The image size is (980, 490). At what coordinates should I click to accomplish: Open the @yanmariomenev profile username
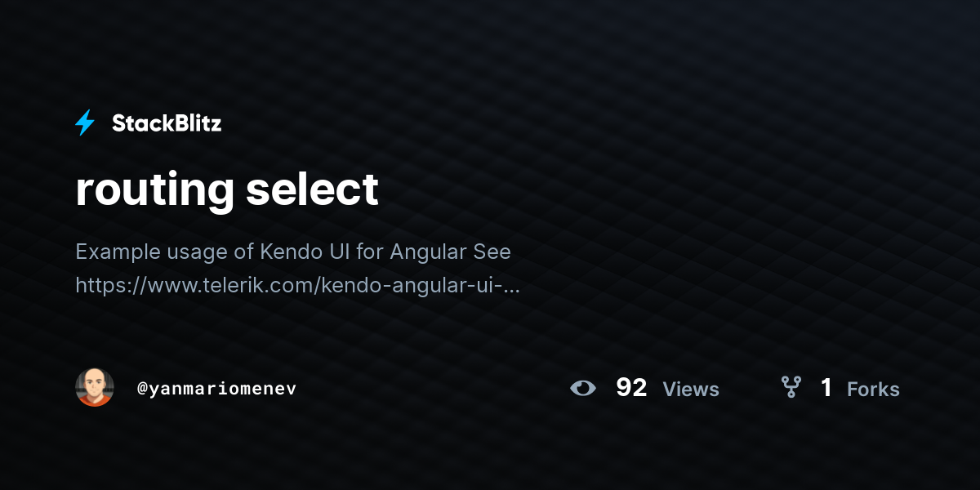coord(217,389)
